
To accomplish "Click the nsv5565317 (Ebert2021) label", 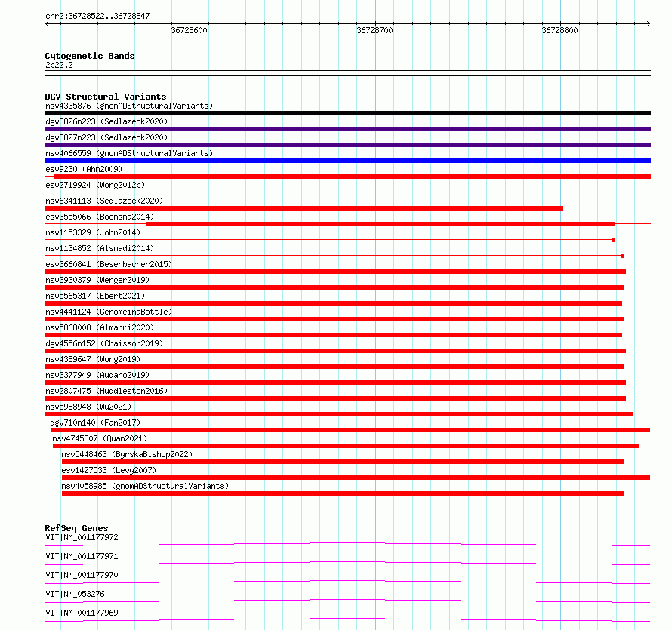I will coord(95,296).
